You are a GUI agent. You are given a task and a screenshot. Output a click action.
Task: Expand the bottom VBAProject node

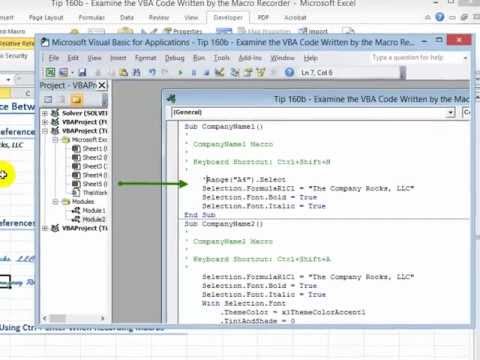45,228
